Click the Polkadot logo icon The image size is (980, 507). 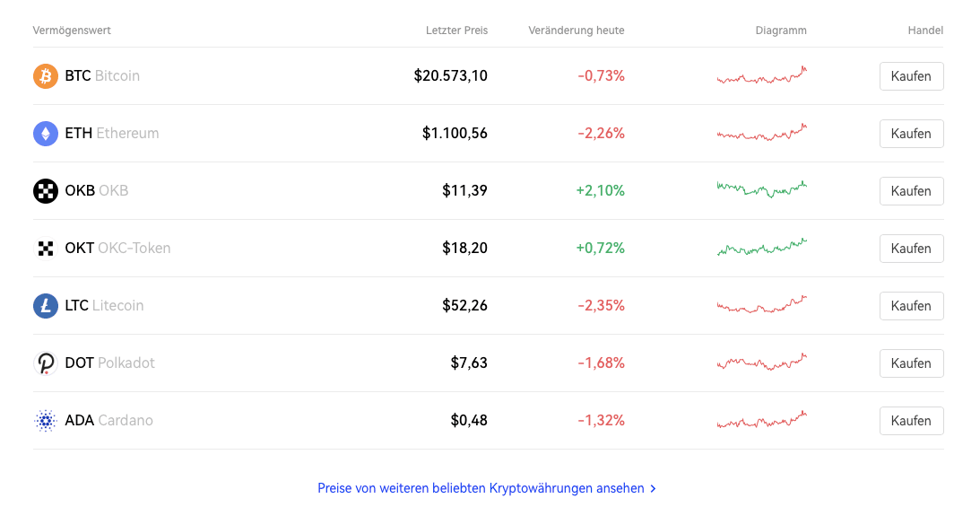[x=45, y=363]
